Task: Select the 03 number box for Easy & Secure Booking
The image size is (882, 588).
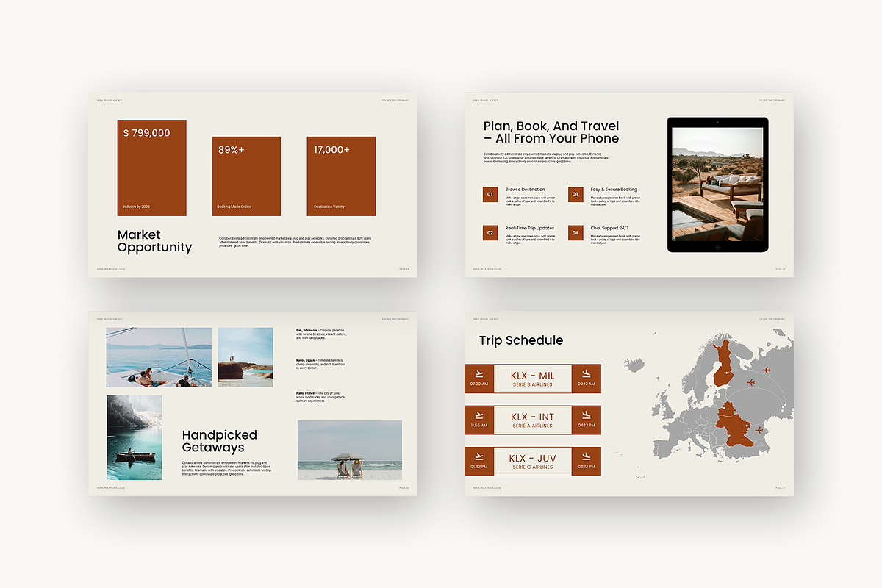Action: [x=576, y=195]
